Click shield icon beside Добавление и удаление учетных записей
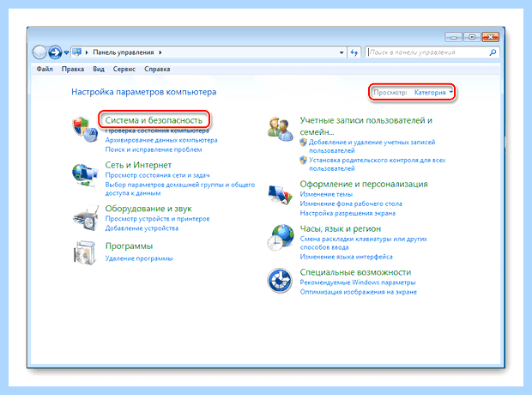Screen dimensions: 532x395 tap(303, 142)
